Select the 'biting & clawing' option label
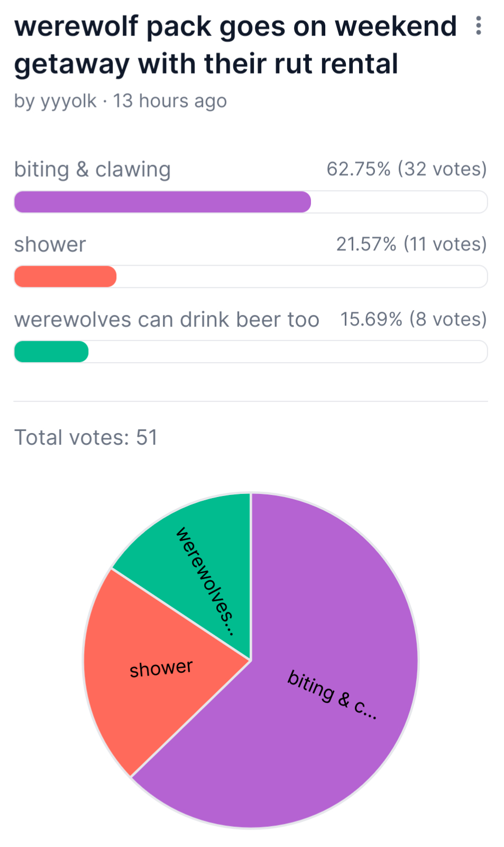Image resolution: width=504 pixels, height=847 pixels. [92, 169]
